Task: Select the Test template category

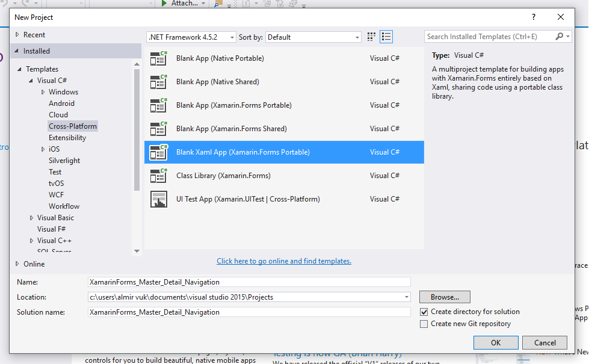Action: (55, 172)
